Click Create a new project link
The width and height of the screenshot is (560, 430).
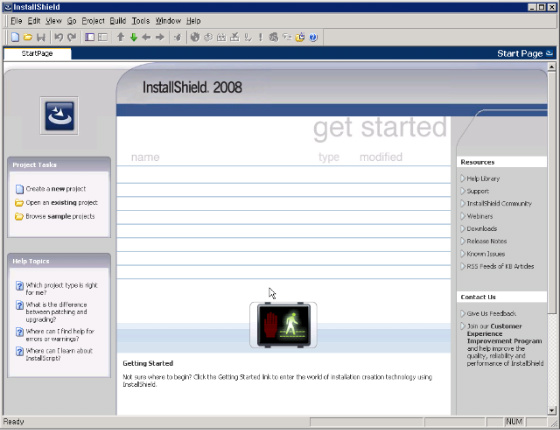point(56,189)
